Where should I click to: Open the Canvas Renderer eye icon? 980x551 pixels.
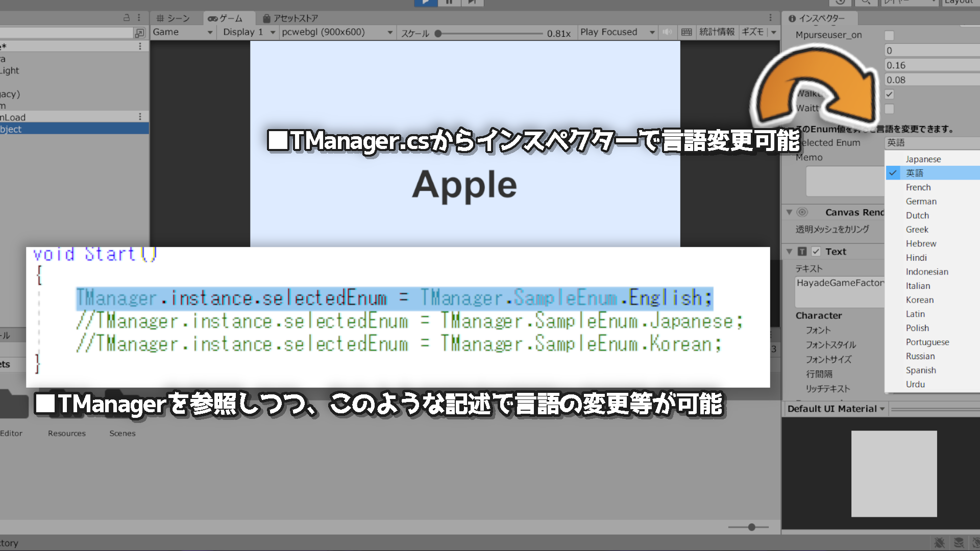[802, 212]
